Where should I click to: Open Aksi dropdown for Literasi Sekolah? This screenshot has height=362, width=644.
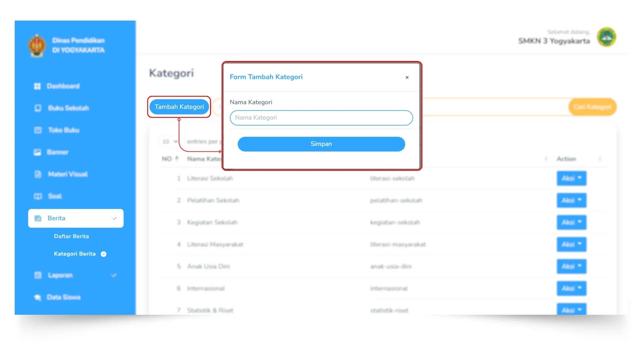(x=571, y=178)
